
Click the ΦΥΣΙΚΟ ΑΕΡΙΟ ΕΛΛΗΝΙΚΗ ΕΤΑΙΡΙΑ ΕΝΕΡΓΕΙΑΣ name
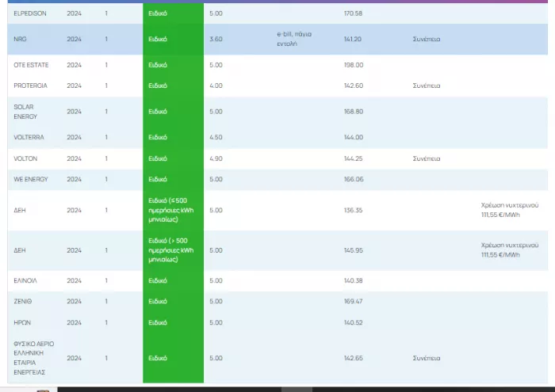click(x=33, y=358)
